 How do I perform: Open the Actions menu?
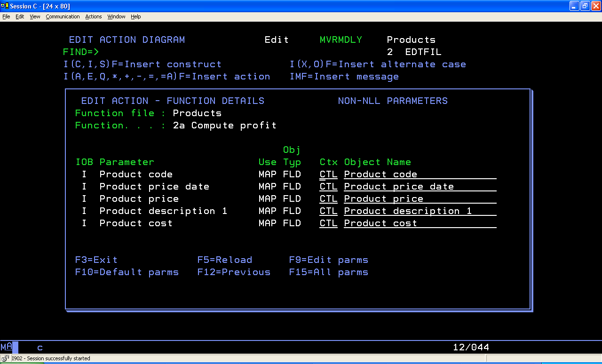tap(93, 16)
